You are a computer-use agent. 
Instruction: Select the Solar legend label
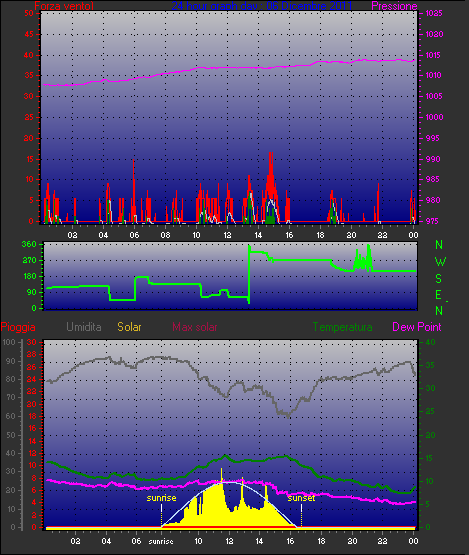(129, 327)
